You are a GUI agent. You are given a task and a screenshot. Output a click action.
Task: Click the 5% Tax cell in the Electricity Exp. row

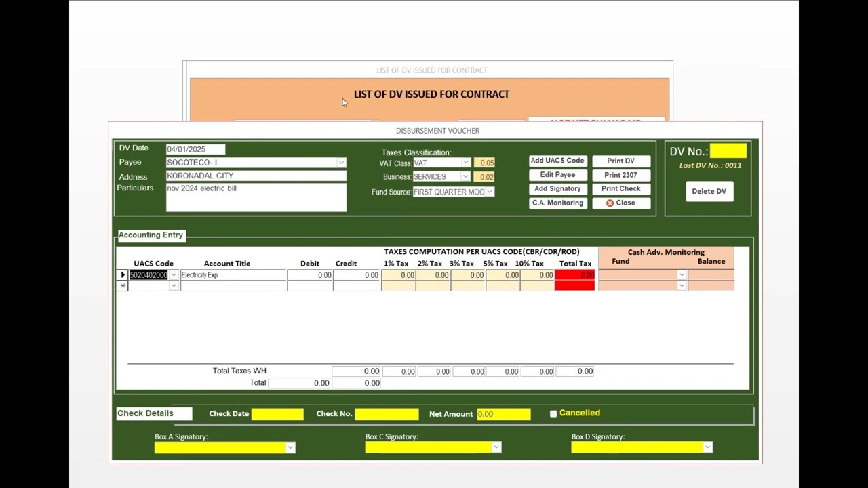(x=503, y=275)
